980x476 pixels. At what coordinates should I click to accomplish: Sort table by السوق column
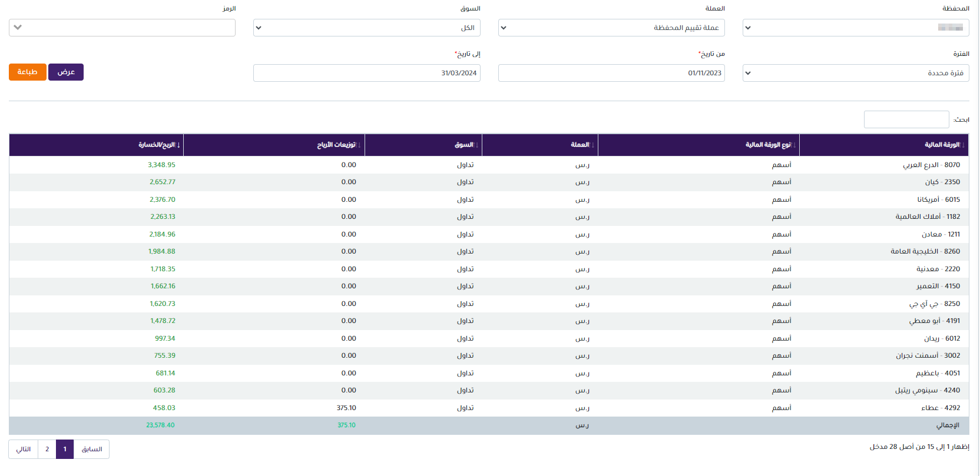[x=463, y=145]
